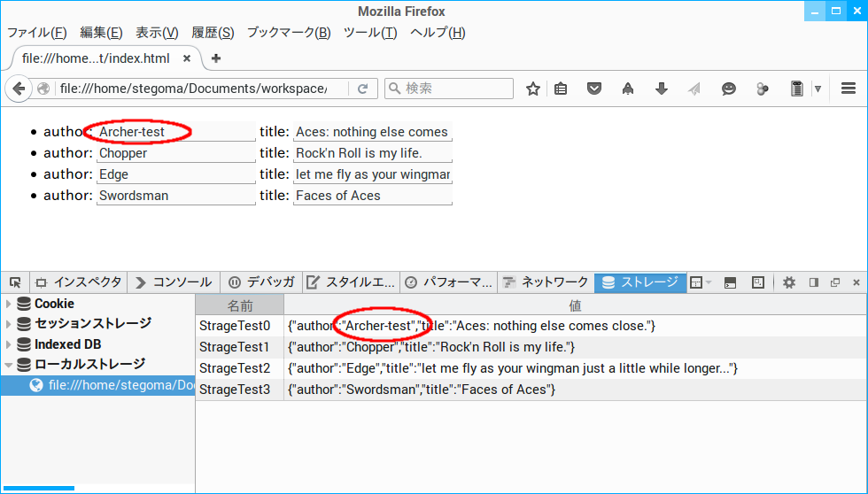Open the 編集(E) menu
The height and width of the screenshot is (494, 868).
tap(101, 33)
